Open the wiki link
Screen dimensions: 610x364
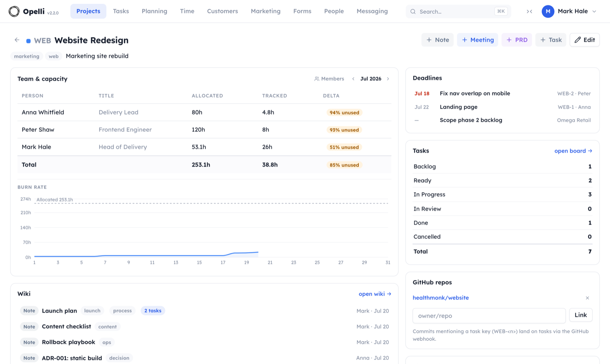pyautogui.click(x=375, y=294)
